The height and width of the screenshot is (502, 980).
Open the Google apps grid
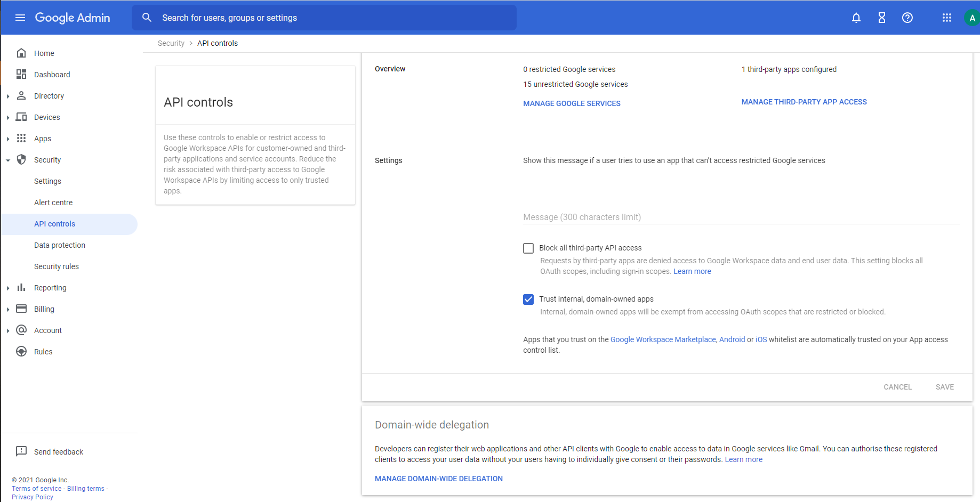(x=947, y=18)
